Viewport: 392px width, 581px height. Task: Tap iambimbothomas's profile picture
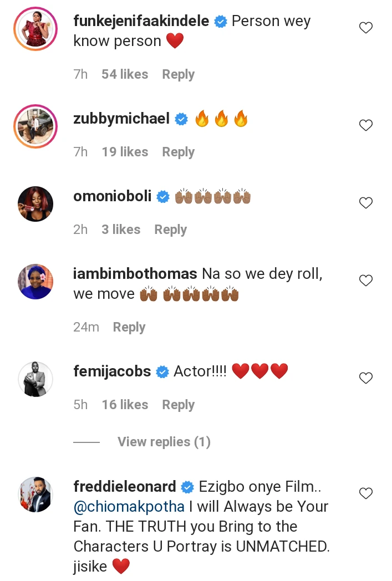(x=36, y=281)
